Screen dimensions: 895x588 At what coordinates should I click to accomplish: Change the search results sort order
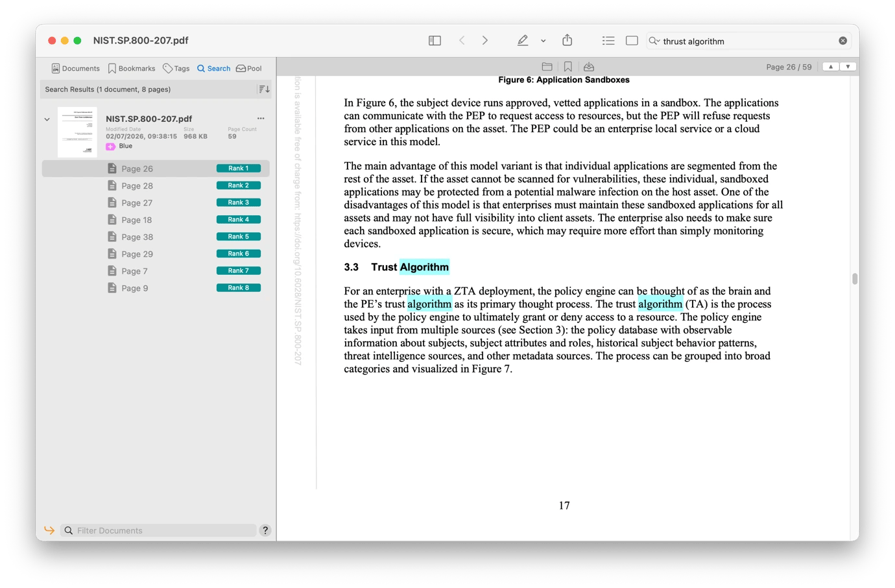point(264,89)
